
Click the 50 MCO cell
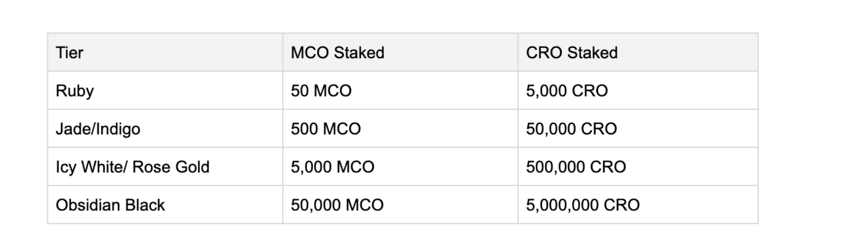[x=400, y=90]
